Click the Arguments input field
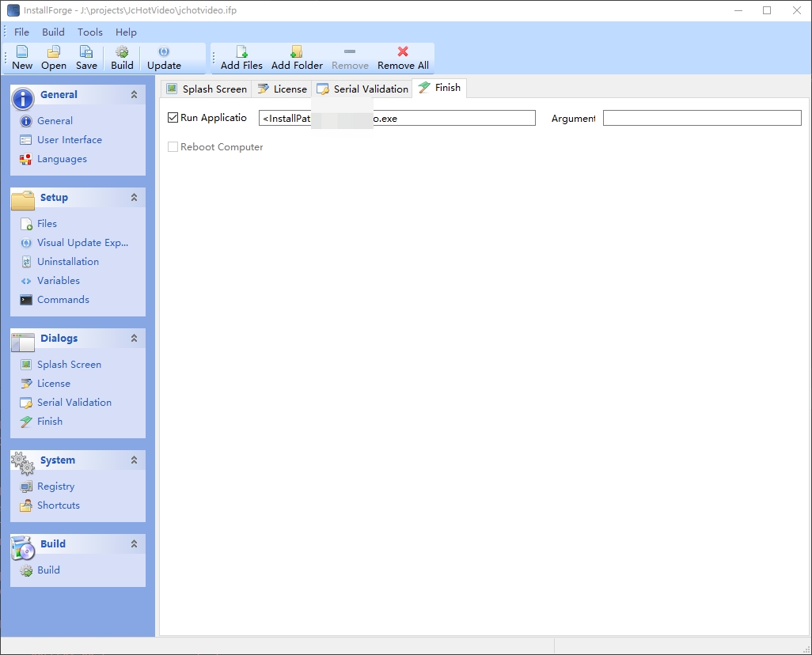This screenshot has height=655, width=812. 702,118
